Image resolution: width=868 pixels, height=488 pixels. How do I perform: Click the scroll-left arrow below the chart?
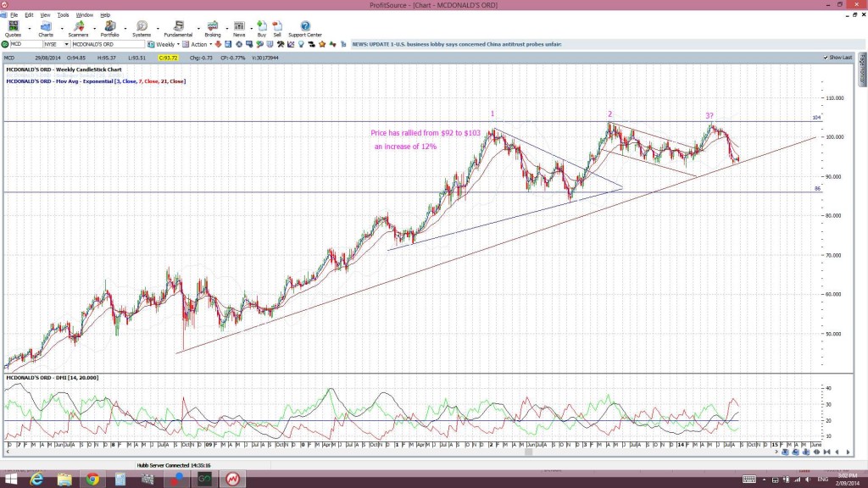(7, 452)
